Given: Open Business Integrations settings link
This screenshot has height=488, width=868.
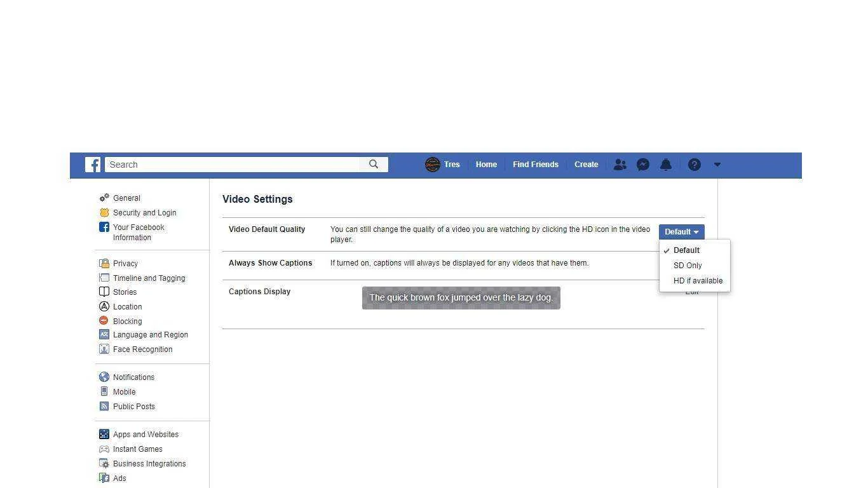Looking at the screenshot, I should (x=149, y=464).
